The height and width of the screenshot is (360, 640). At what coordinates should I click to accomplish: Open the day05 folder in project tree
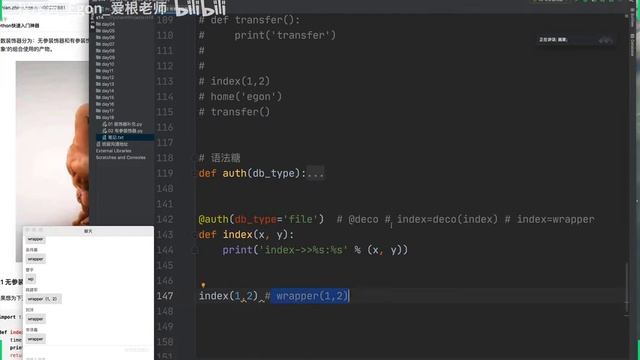point(105,31)
